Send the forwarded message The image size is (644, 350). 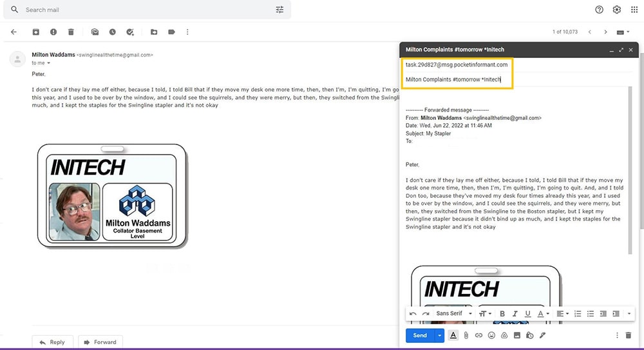click(420, 335)
